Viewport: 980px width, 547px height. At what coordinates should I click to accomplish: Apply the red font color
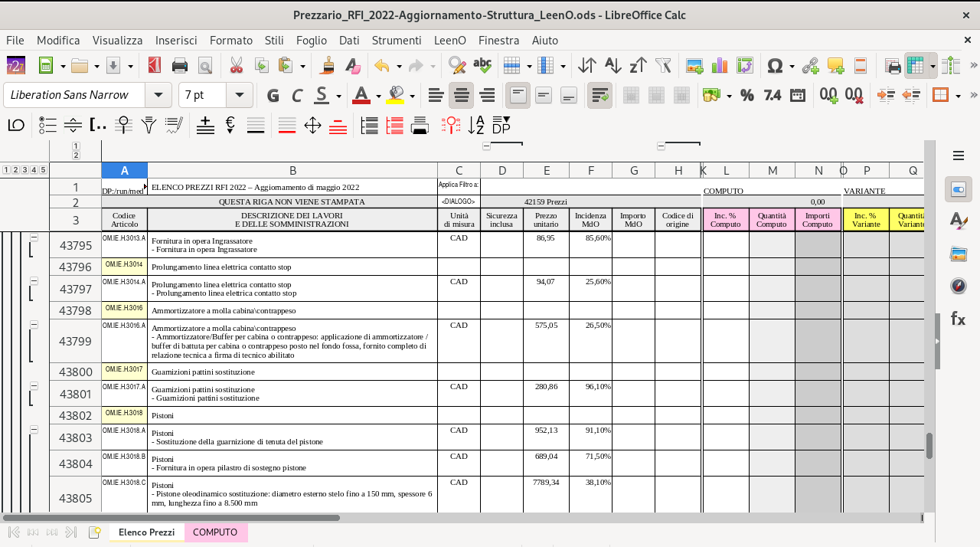(361, 95)
